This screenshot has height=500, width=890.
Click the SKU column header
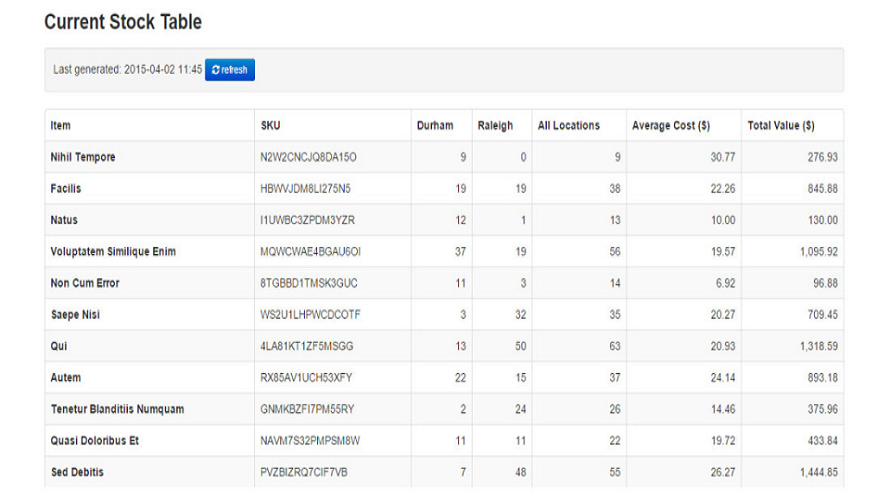click(270, 126)
